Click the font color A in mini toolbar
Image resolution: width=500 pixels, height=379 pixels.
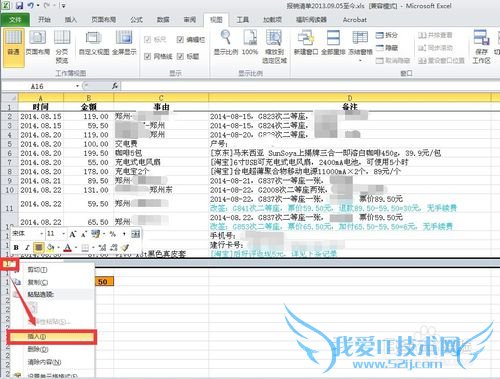(x=68, y=248)
